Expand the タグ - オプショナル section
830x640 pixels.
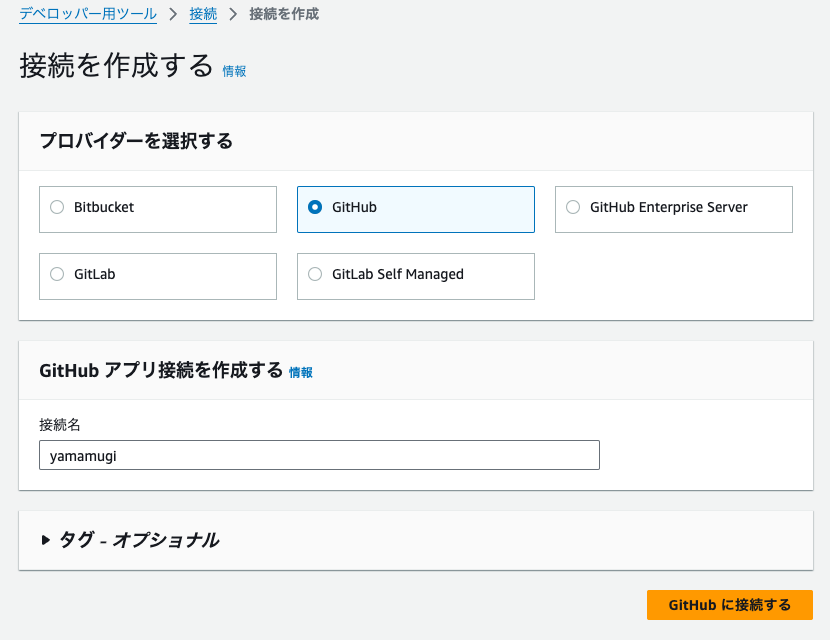(130, 540)
